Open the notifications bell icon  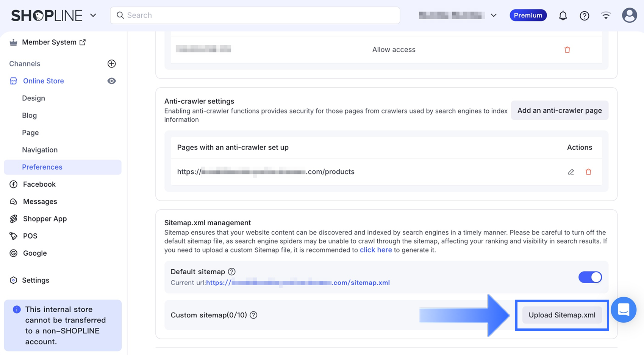pyautogui.click(x=563, y=16)
